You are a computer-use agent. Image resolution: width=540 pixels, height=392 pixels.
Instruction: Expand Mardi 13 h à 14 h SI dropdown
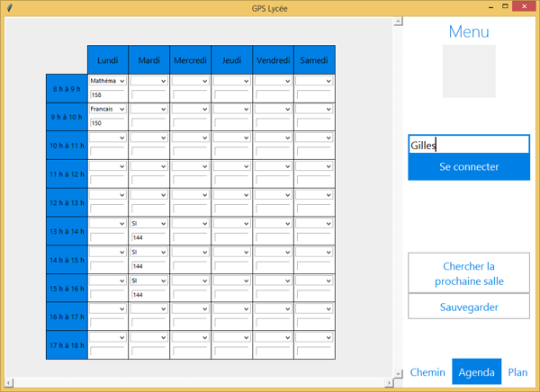[149, 224]
